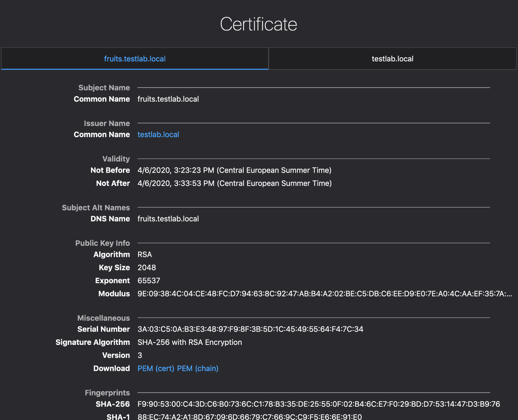This screenshot has width=518, height=420.
Task: Click the DNS Name value fruits.testlab.local
Action: point(168,219)
